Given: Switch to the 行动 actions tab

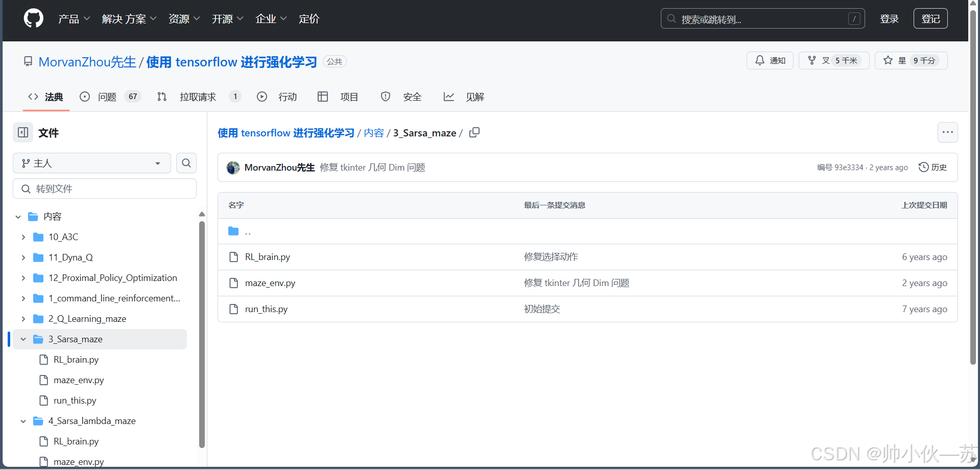Looking at the screenshot, I should coord(277,97).
